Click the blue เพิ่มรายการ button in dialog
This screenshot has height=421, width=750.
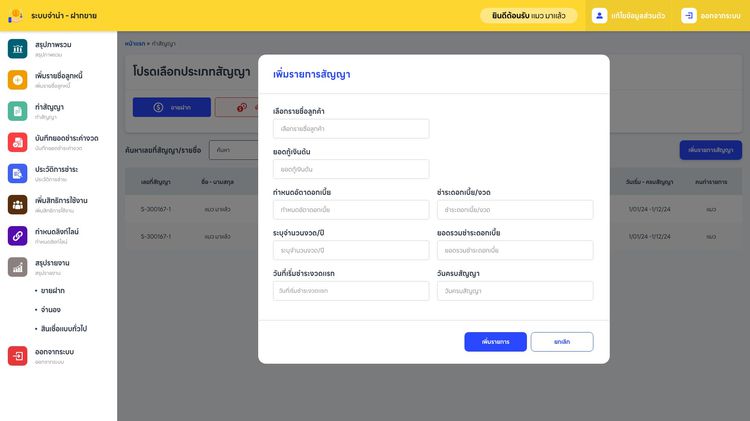495,342
